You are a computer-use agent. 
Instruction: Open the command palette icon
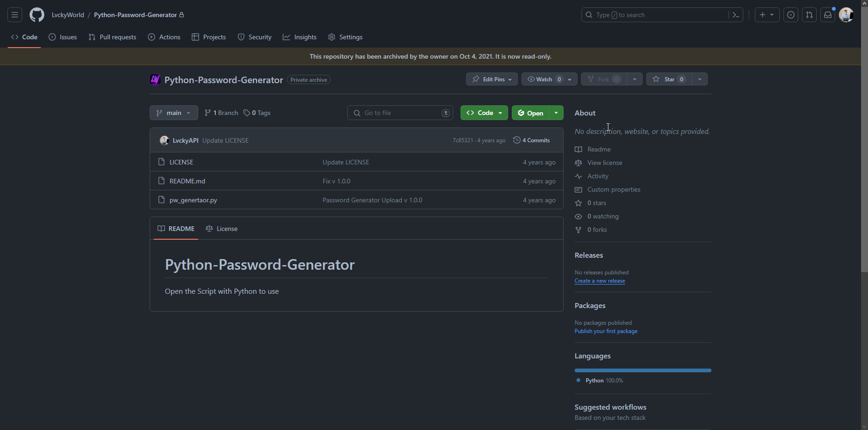point(736,15)
